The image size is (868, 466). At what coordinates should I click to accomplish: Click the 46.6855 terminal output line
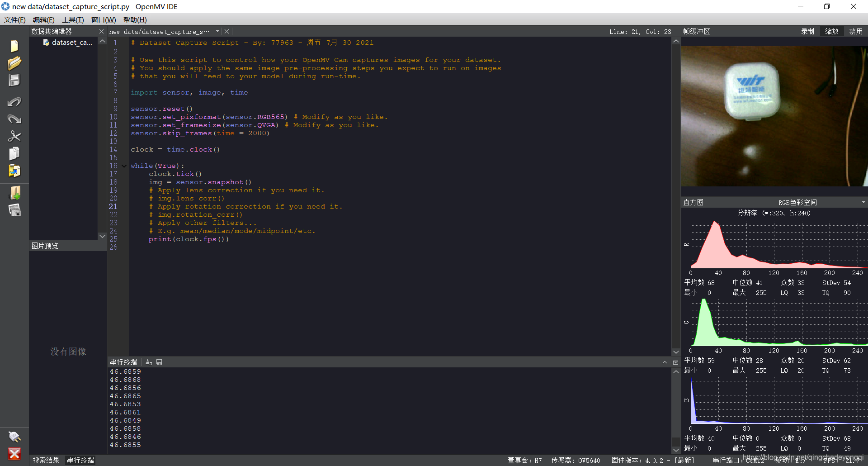125,445
